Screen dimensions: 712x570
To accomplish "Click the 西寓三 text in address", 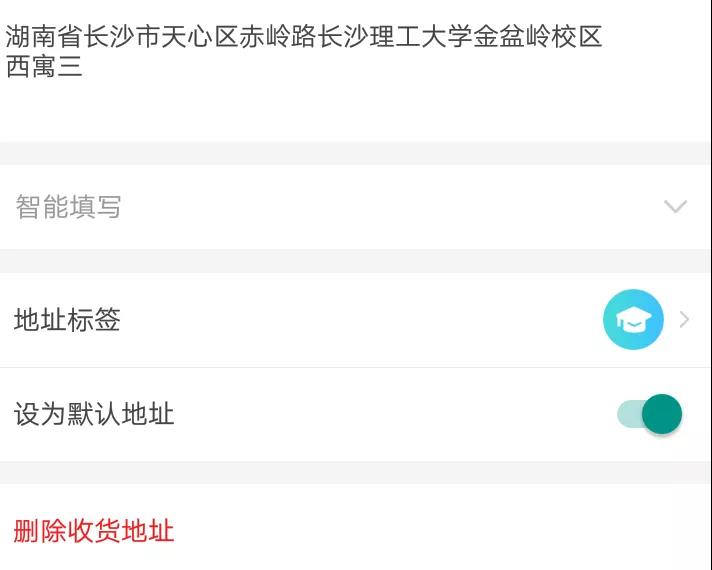I will (x=44, y=67).
